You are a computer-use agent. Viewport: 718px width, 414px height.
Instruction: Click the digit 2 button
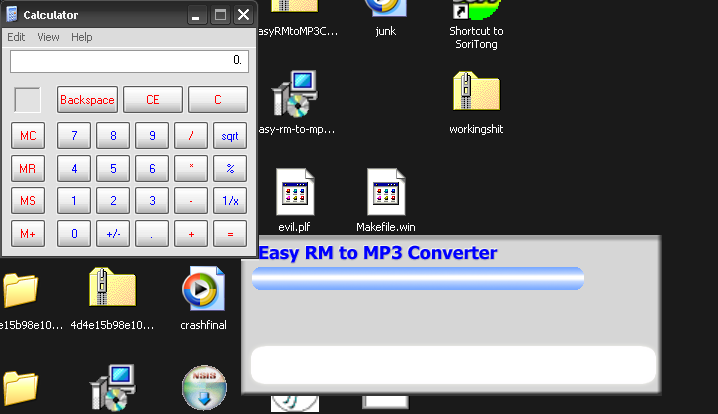coord(113,201)
